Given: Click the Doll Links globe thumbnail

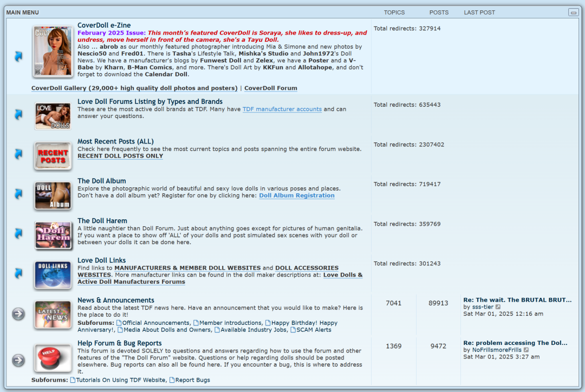Looking at the screenshot, I should click(53, 275).
